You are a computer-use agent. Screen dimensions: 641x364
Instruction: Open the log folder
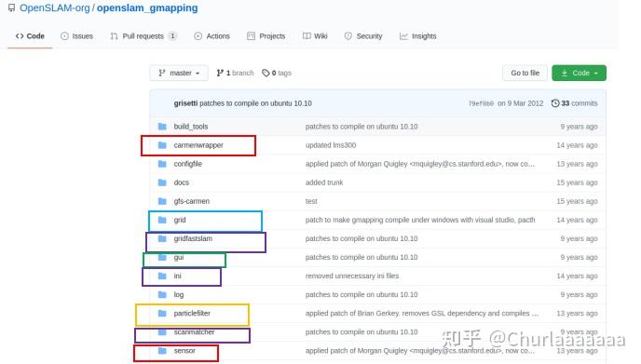click(x=179, y=294)
